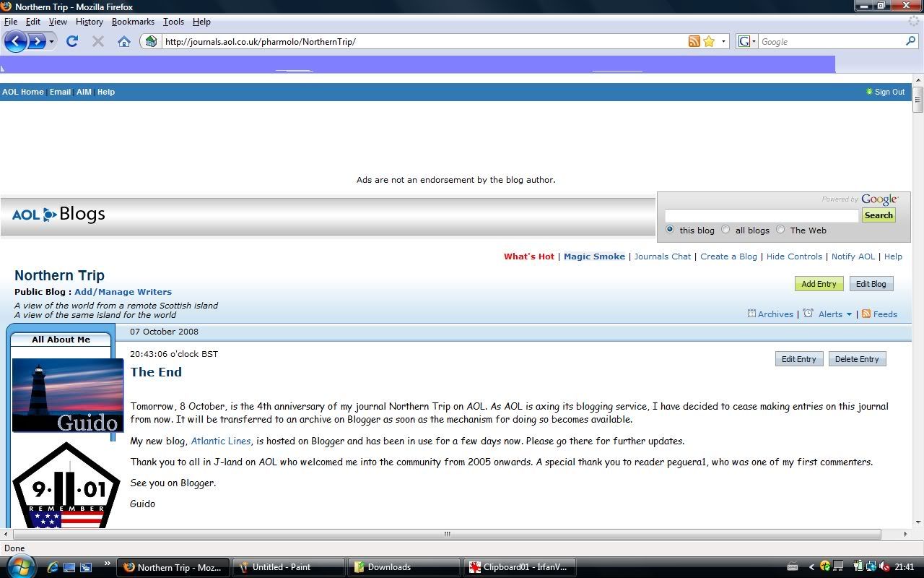Open the Email link in AOL bar

point(60,92)
